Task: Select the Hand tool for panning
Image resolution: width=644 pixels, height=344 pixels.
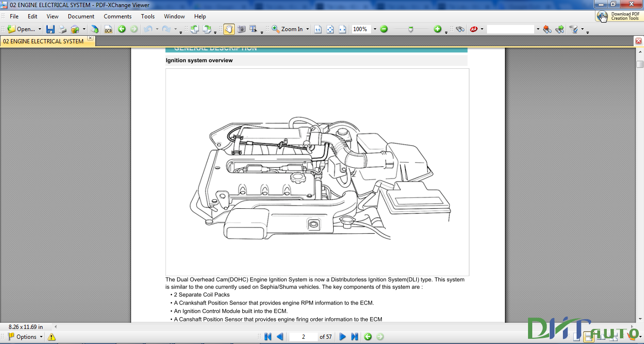Action: pos(229,29)
